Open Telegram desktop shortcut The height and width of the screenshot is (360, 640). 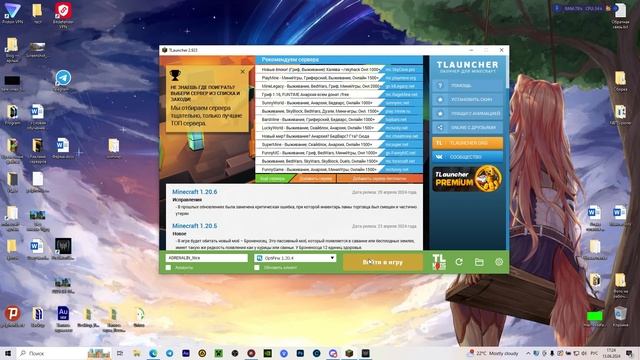[63, 80]
